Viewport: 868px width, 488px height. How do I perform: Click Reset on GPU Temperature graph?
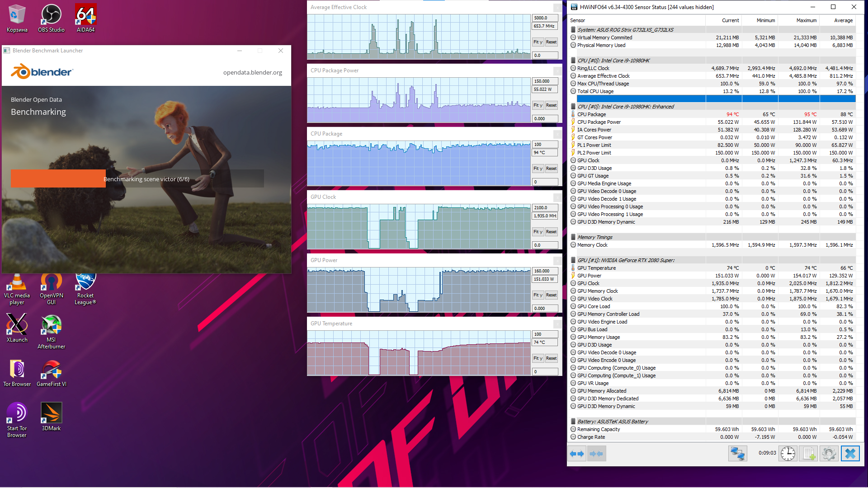point(551,358)
